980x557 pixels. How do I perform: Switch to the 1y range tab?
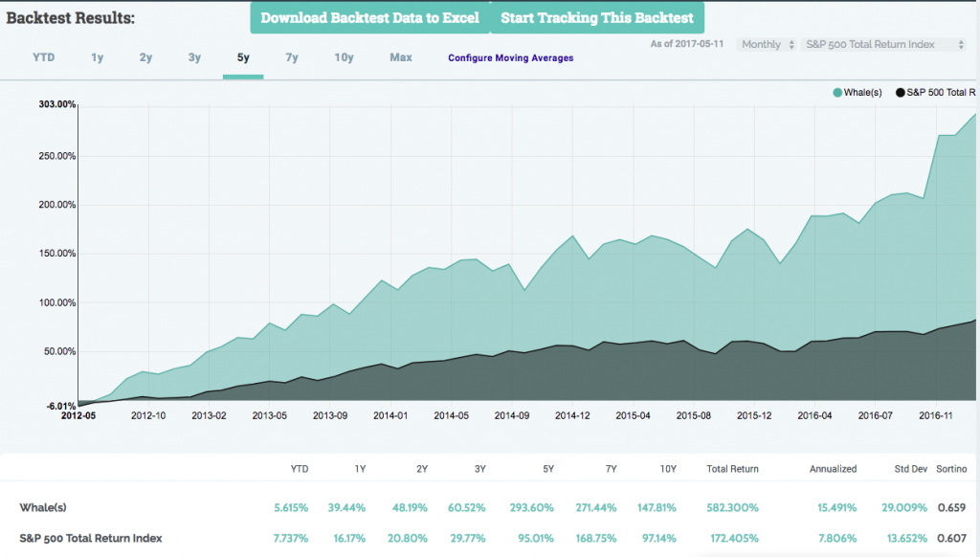(98, 57)
